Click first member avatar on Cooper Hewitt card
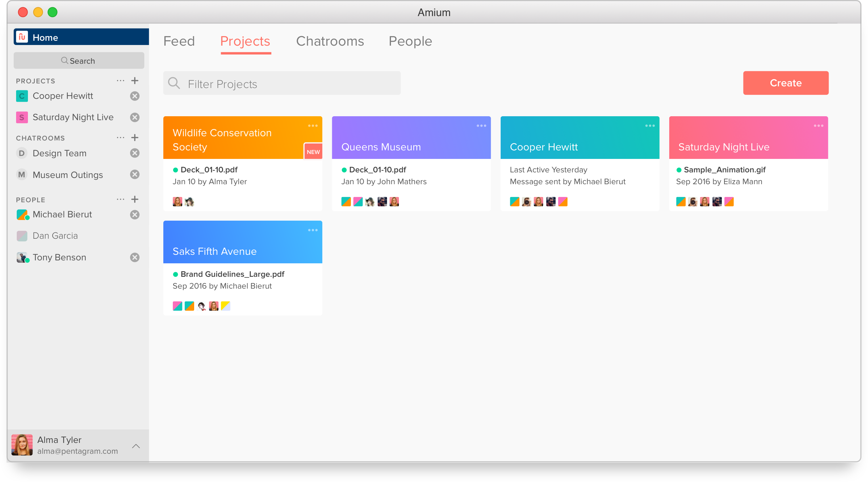The width and height of the screenshot is (868, 482). coord(514,202)
